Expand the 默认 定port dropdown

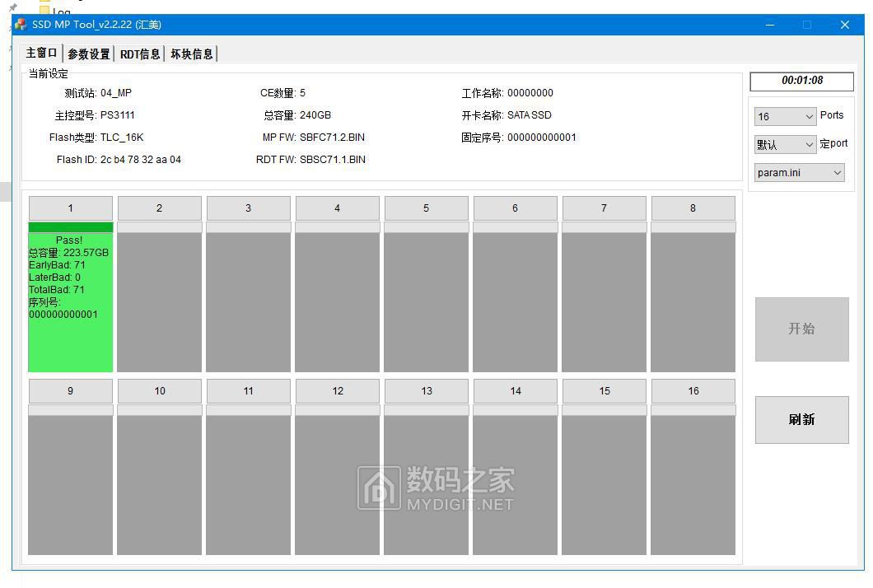click(785, 145)
